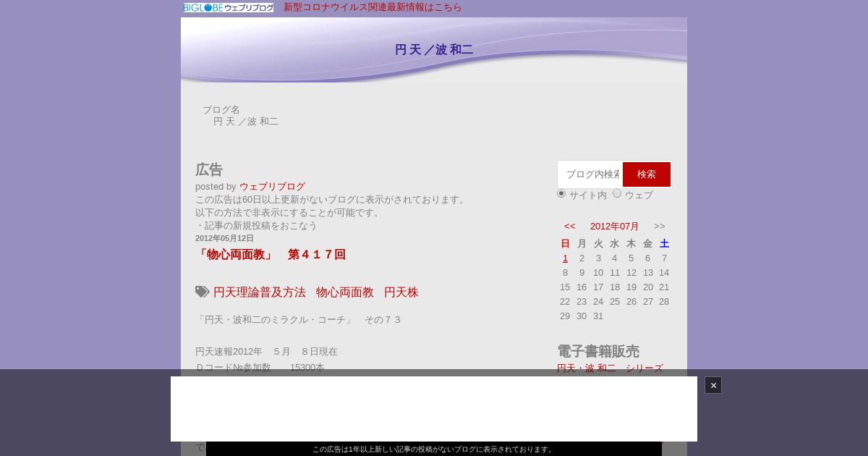Click the white advertisement banner area
Viewport: 868px width, 456px height.
pyautogui.click(x=434, y=409)
